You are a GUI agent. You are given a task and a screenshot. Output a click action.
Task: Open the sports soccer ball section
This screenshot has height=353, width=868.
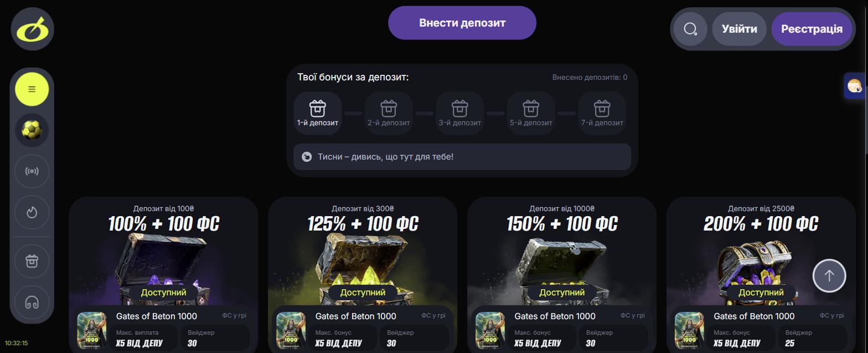[x=32, y=130]
